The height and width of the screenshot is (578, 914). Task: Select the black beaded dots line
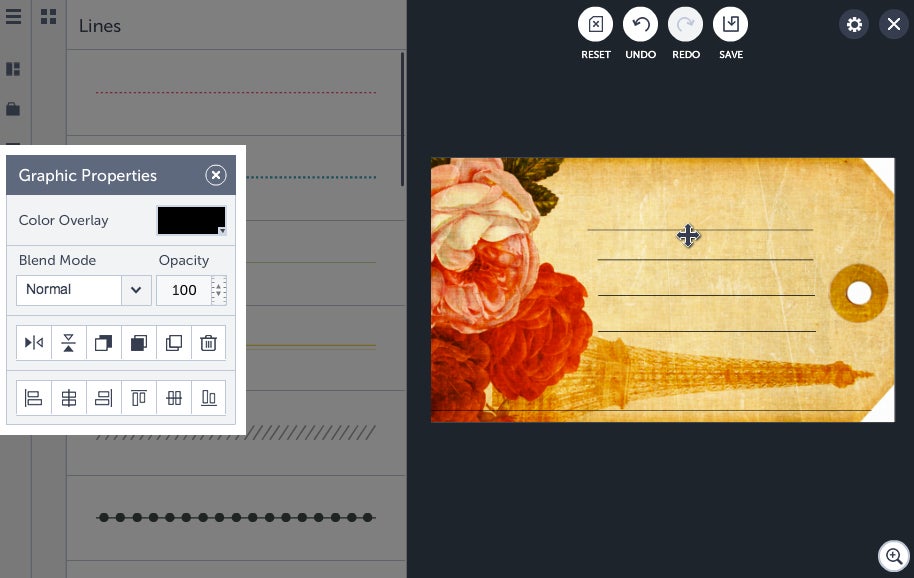point(235,517)
